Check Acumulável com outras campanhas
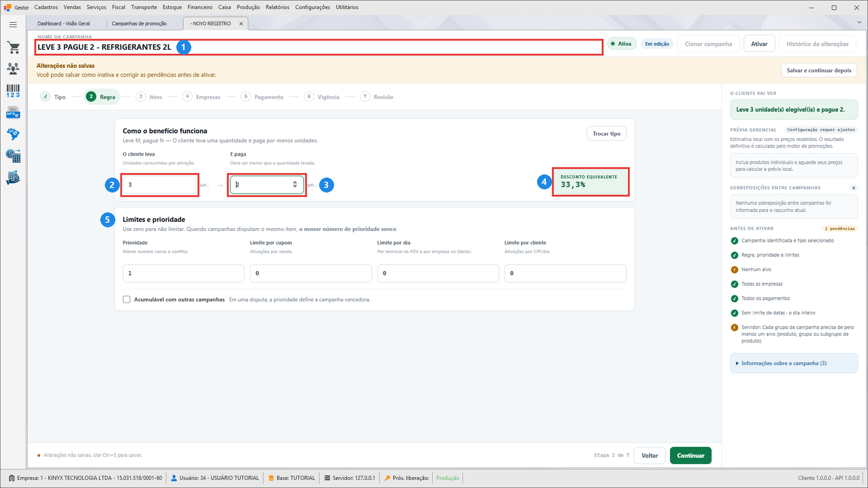Viewport: 868px width, 488px height. point(126,299)
